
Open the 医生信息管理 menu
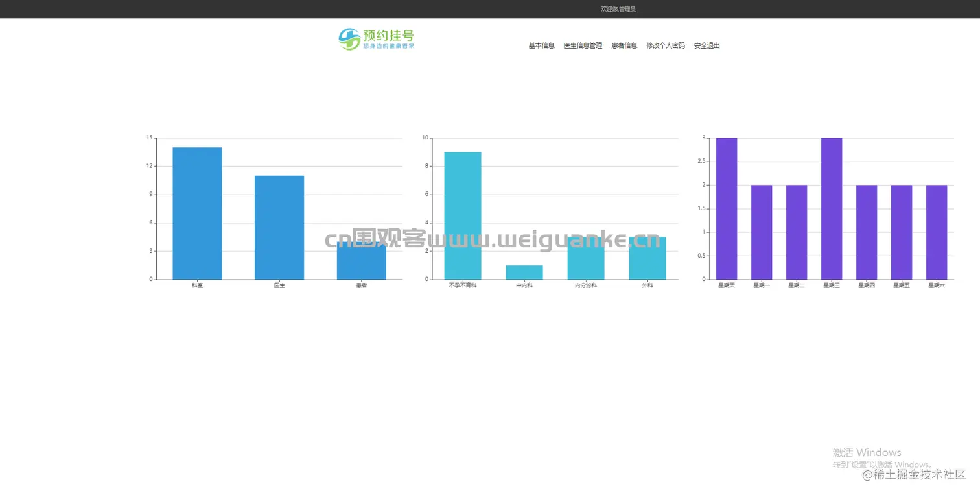583,45
